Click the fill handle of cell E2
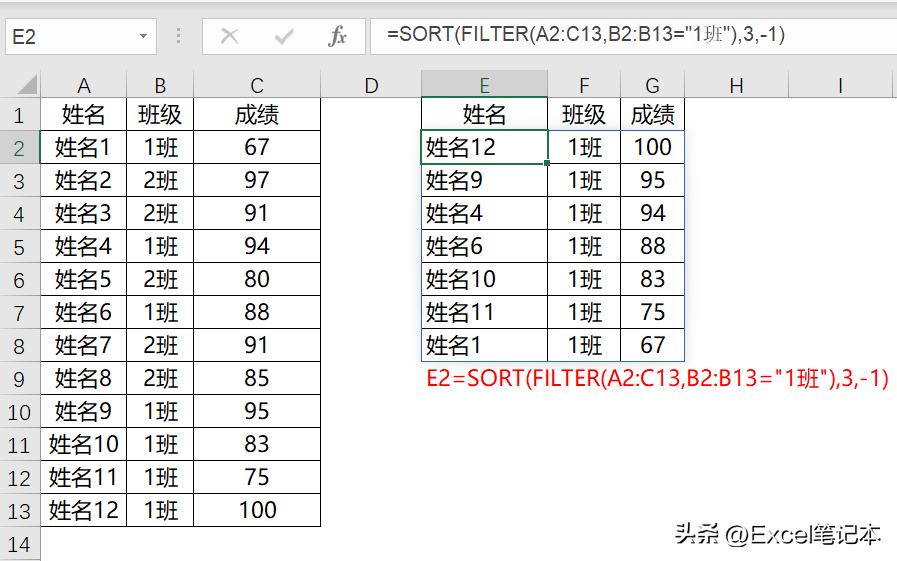The height and width of the screenshot is (561, 897). click(547, 164)
